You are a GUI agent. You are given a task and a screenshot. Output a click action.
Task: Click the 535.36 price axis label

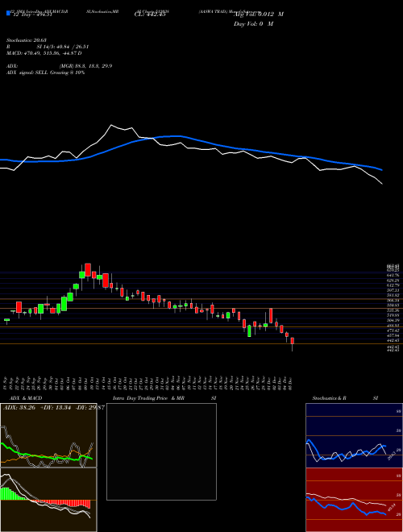[394, 310]
